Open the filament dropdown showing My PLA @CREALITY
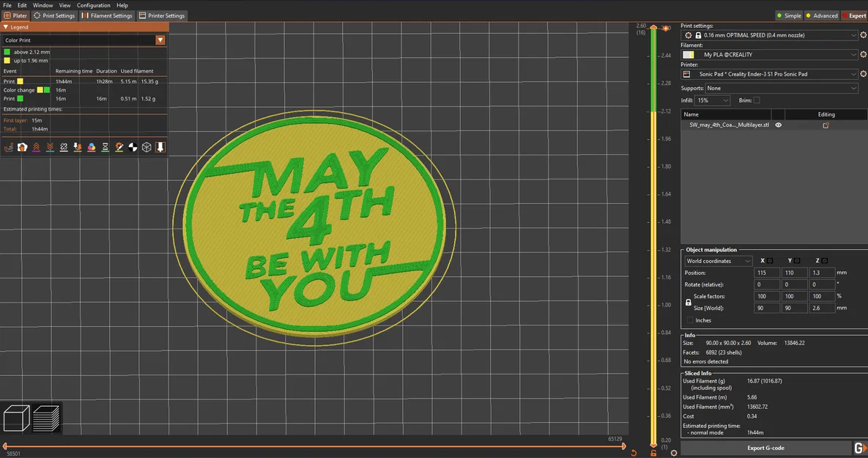868x458 pixels. 769,54
